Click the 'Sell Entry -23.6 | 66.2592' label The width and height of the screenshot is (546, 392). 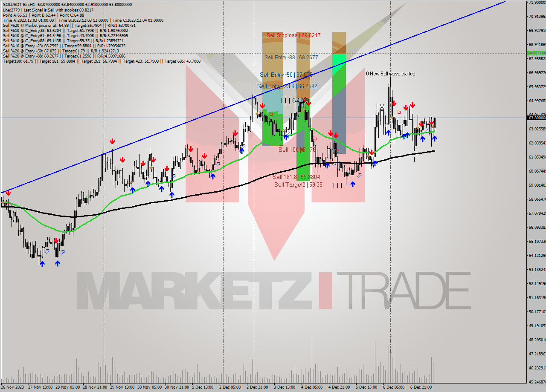coord(287,86)
